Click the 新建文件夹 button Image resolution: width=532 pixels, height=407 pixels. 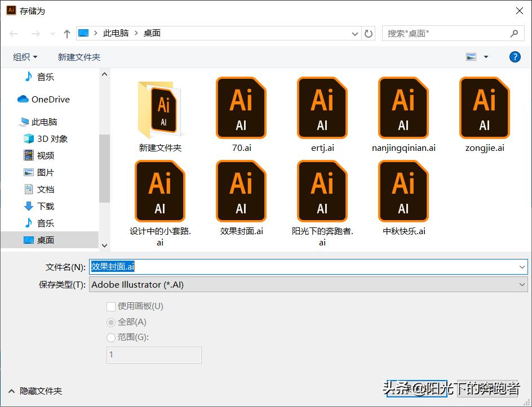pyautogui.click(x=79, y=56)
